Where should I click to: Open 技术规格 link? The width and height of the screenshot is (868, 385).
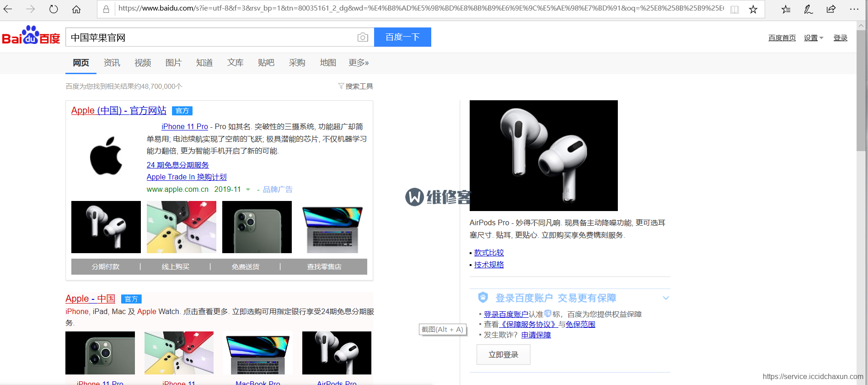(x=489, y=265)
